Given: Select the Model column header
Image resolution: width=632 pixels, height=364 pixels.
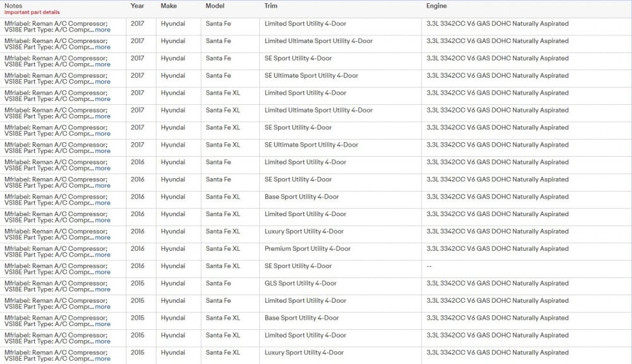Looking at the screenshot, I should tap(215, 6).
